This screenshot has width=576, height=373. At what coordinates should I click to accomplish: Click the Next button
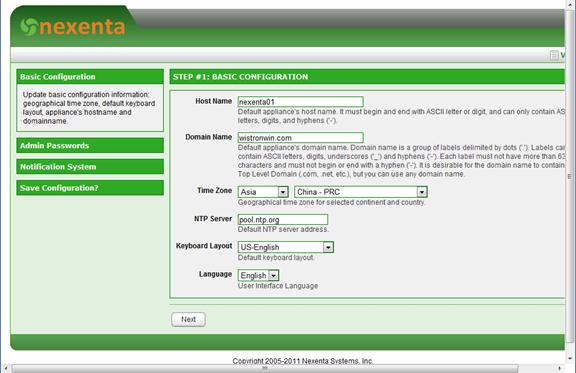[188, 319]
